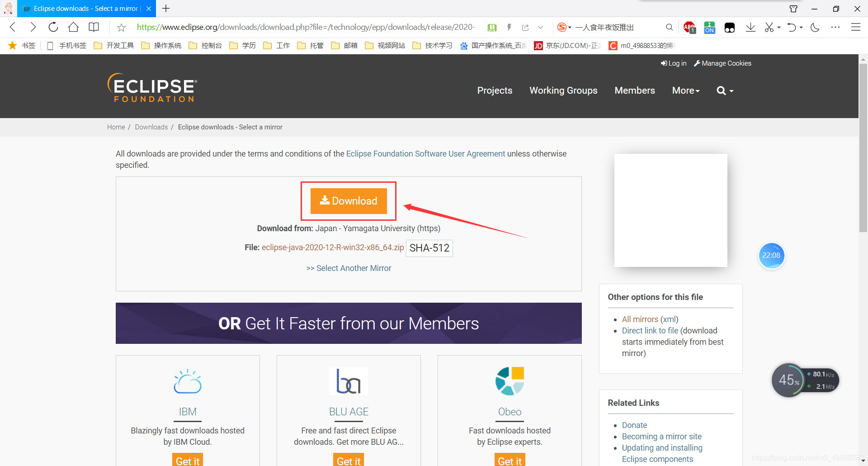868x466 pixels.
Task: Open the Members nav item
Action: (635, 90)
